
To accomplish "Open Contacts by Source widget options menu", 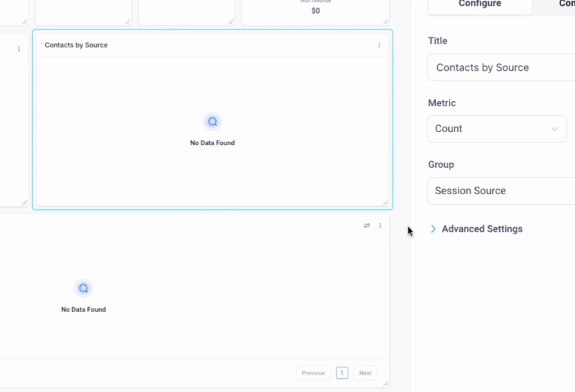I will (379, 45).
